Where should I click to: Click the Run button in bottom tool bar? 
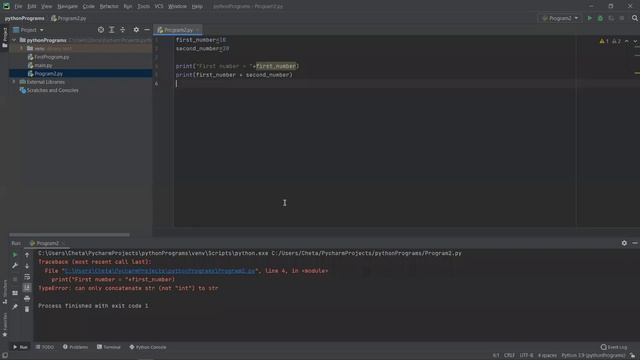20,347
